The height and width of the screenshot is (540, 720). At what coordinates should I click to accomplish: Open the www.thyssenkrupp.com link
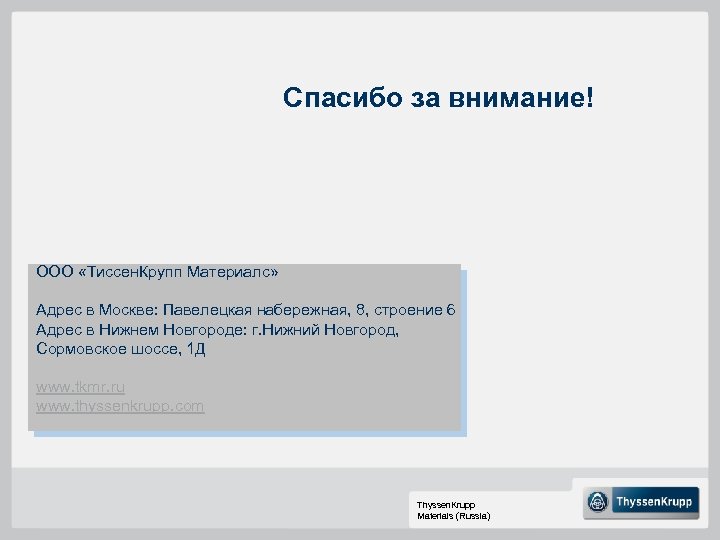tap(120, 406)
